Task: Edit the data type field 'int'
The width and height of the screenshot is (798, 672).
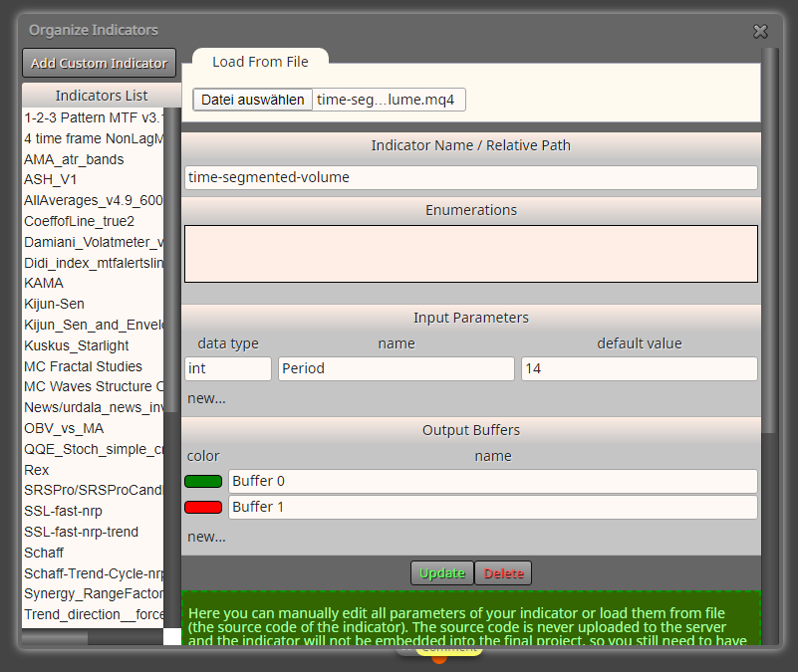Action: tap(228, 368)
